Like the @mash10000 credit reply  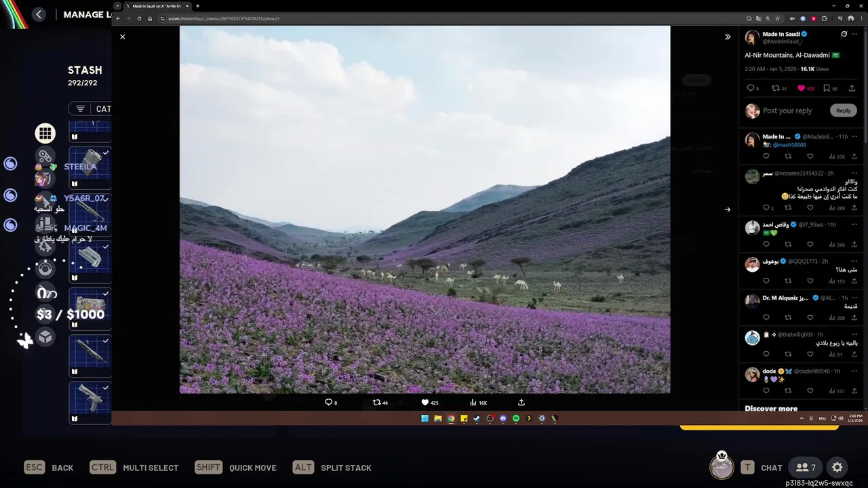810,156
